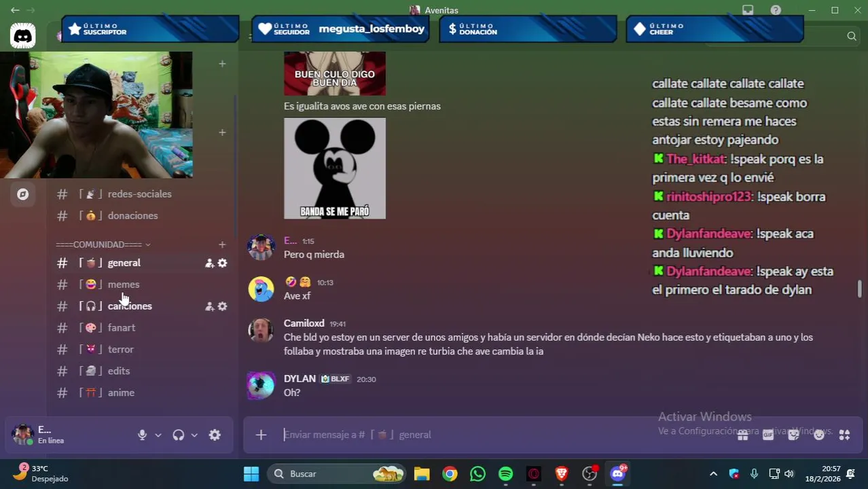
Task: Open the gear settings for canciones channel
Action: [x=222, y=306]
